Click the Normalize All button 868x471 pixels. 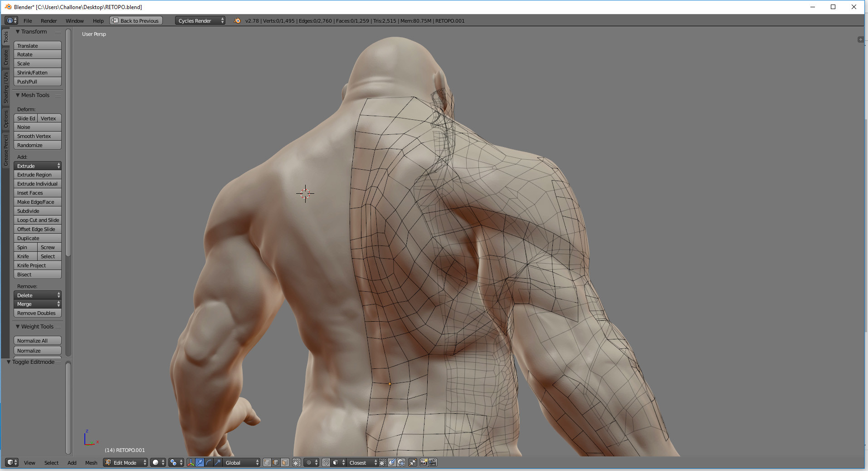click(x=38, y=341)
